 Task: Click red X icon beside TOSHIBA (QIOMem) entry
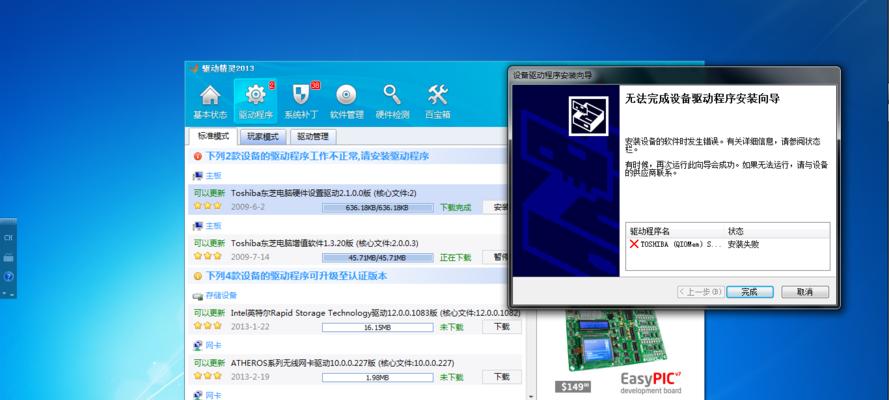(x=634, y=244)
